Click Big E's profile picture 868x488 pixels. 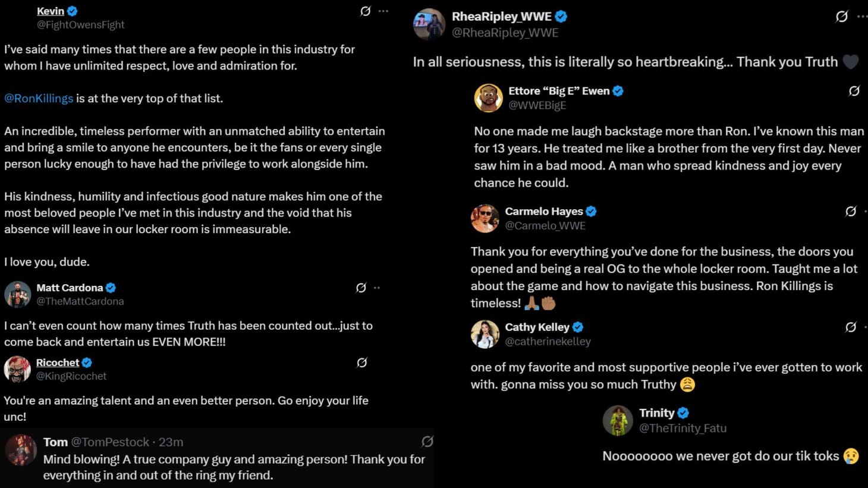[488, 98]
